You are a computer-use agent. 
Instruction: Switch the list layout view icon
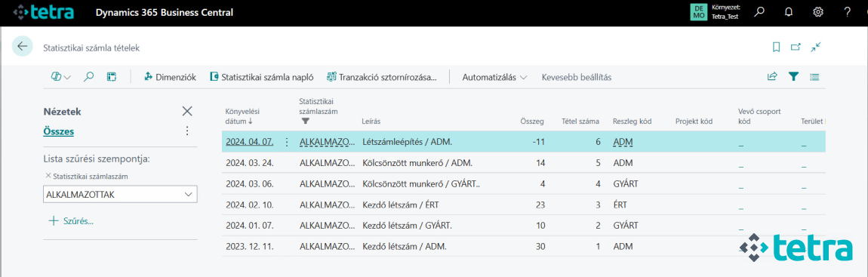tap(814, 77)
